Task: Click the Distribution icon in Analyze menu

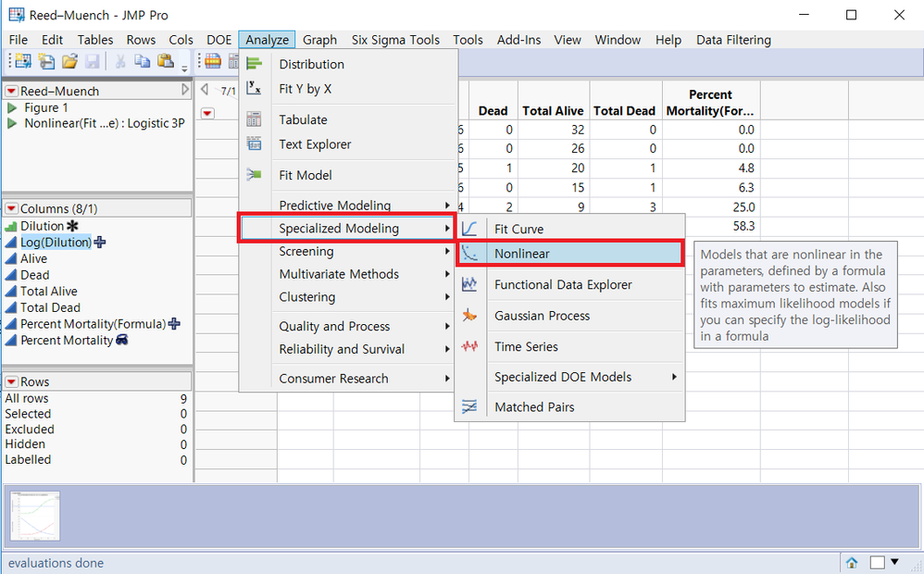Action: (x=254, y=64)
